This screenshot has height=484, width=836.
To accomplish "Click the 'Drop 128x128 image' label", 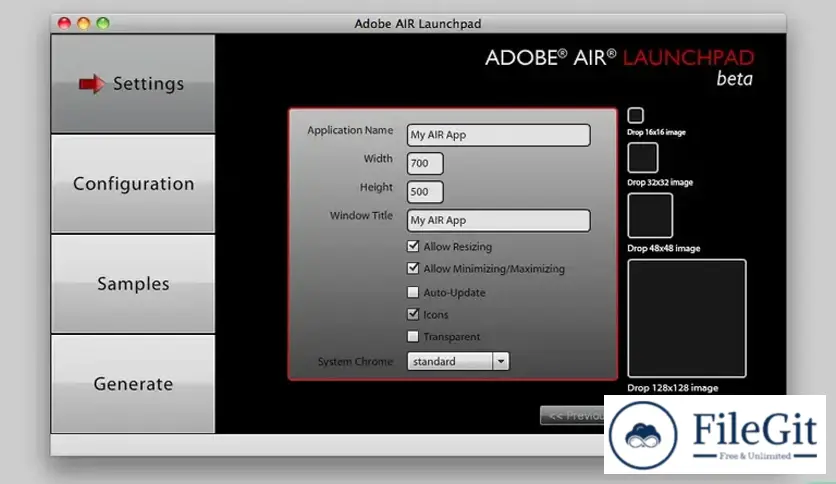I will tap(673, 388).
